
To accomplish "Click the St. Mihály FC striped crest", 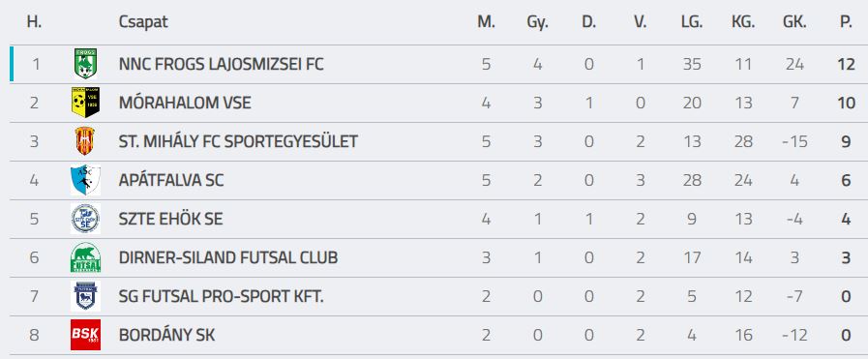I will (x=85, y=141).
